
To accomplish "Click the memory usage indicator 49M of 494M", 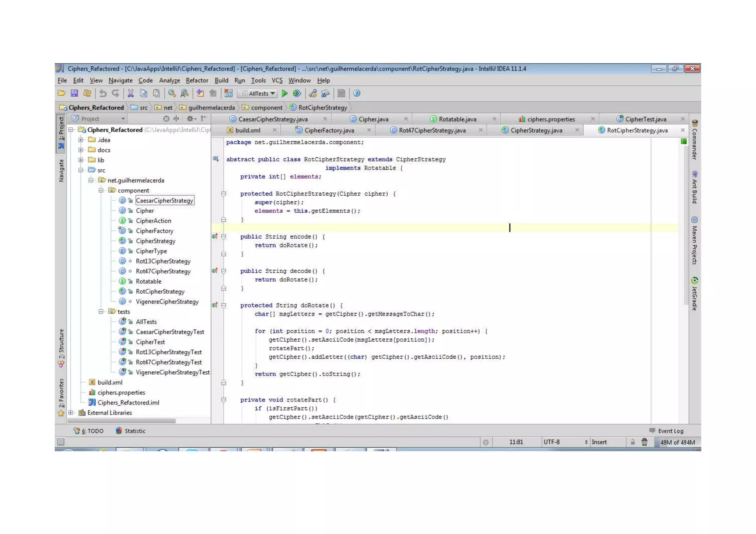I will click(x=677, y=442).
